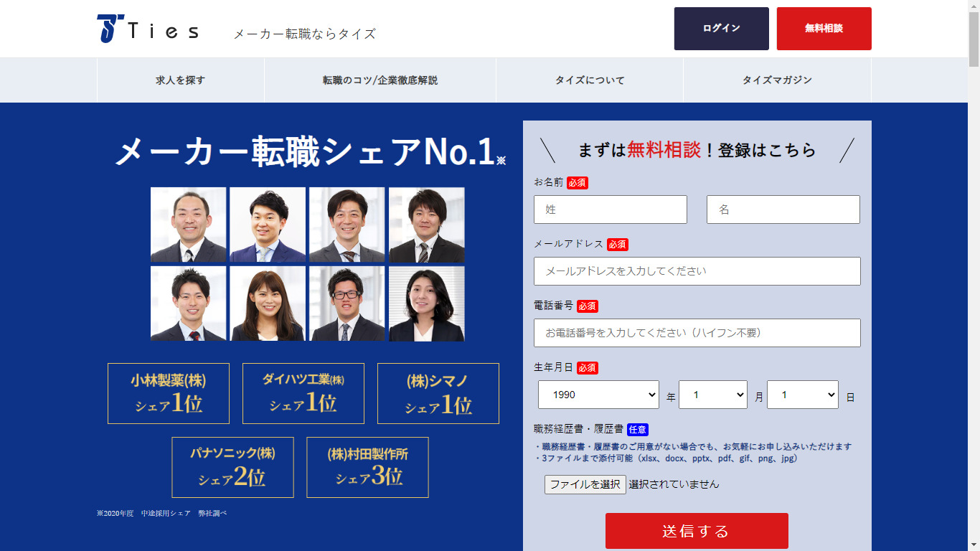Click the Ties logo icon
The width and height of the screenshot is (980, 551).
(x=110, y=29)
